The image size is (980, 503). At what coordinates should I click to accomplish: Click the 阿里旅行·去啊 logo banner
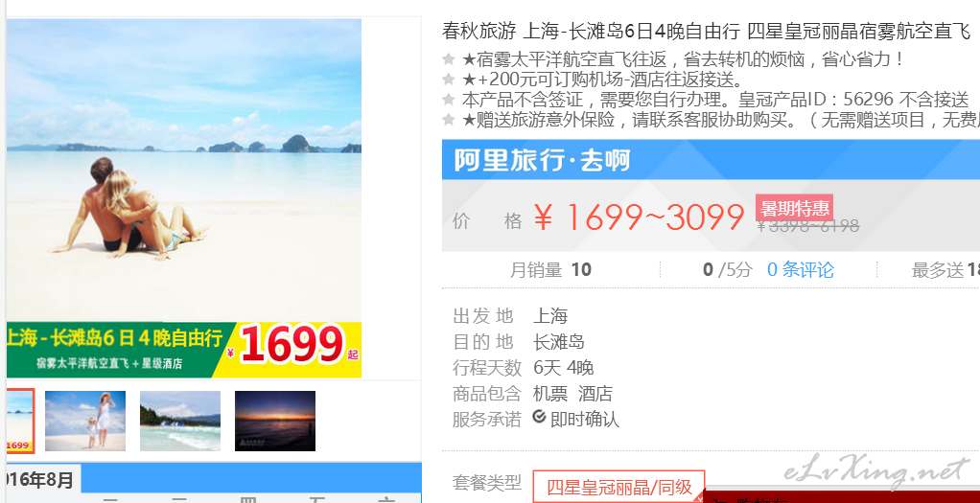point(542,161)
